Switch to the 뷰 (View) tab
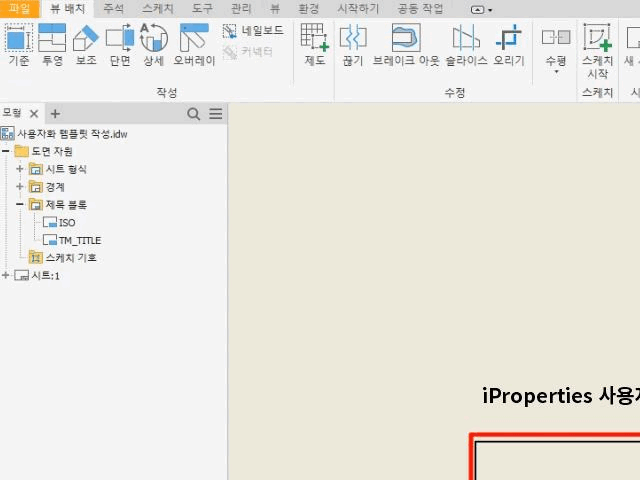640x480 pixels. click(276, 9)
